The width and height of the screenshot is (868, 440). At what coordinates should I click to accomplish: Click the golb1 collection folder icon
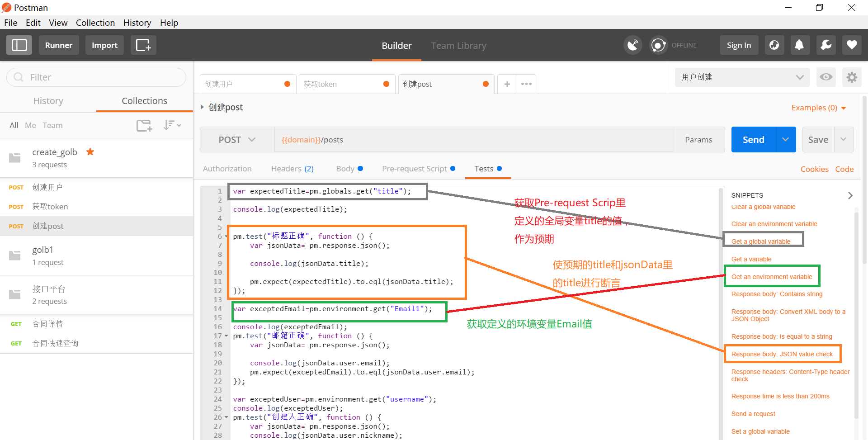[15, 255]
